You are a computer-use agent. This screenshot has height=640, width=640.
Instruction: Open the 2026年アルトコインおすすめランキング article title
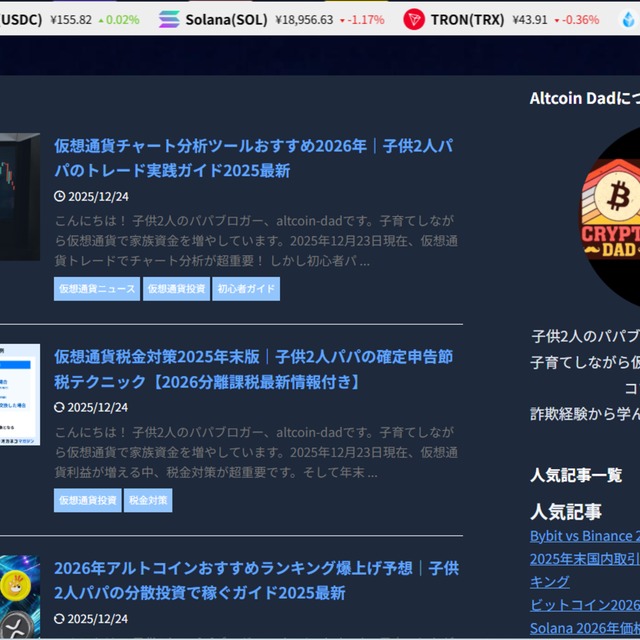coord(256,580)
